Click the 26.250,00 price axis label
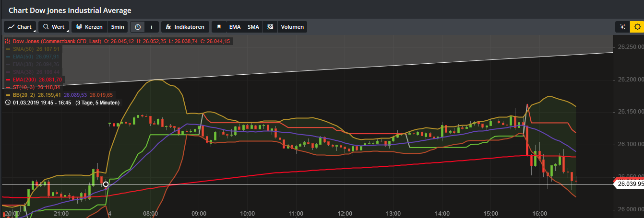 [x=630, y=47]
